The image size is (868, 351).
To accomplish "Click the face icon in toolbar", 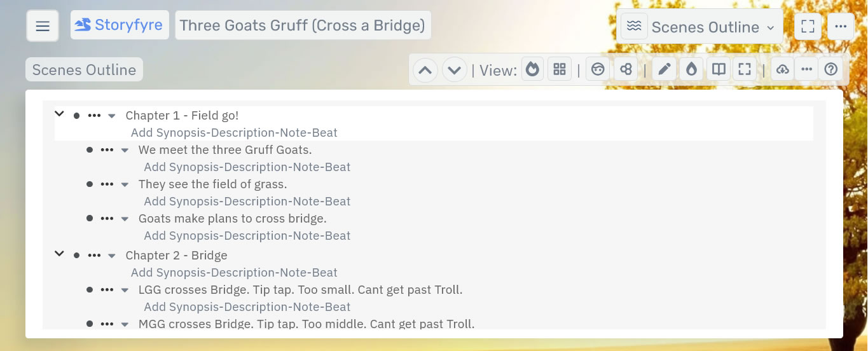I will [598, 69].
